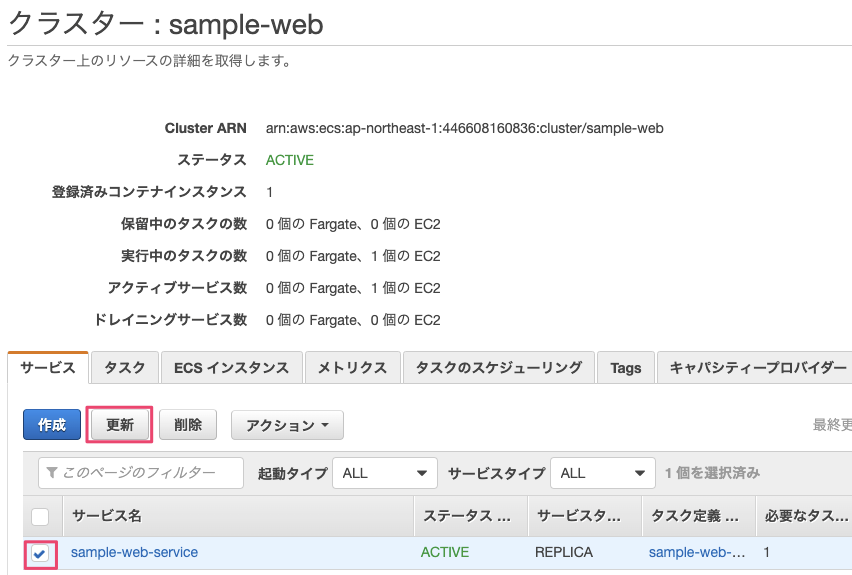Click the 更新 button
This screenshot has width=852, height=575.
[120, 425]
